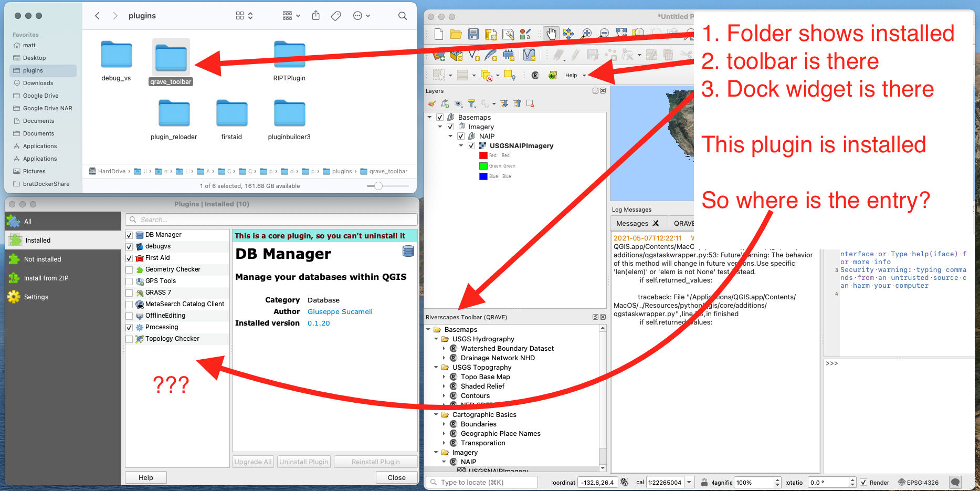Viewport: 980px width, 491px height.
Task: Click the Zoom In magnifier tool
Action: point(587,34)
